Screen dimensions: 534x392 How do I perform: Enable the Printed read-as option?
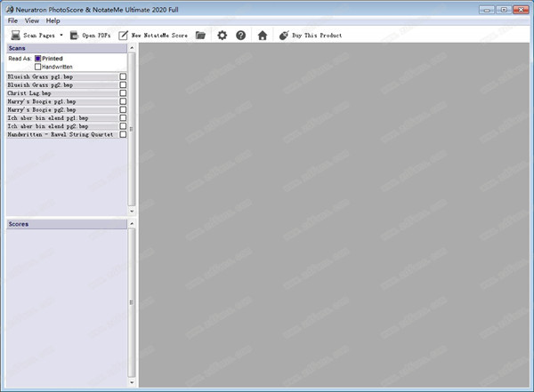click(37, 59)
